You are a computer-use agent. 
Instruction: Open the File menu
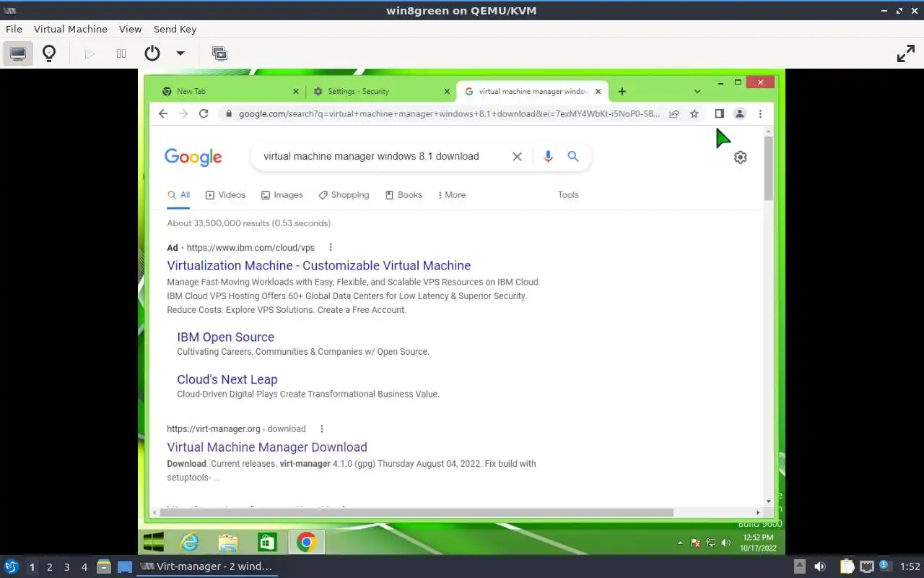(x=14, y=29)
